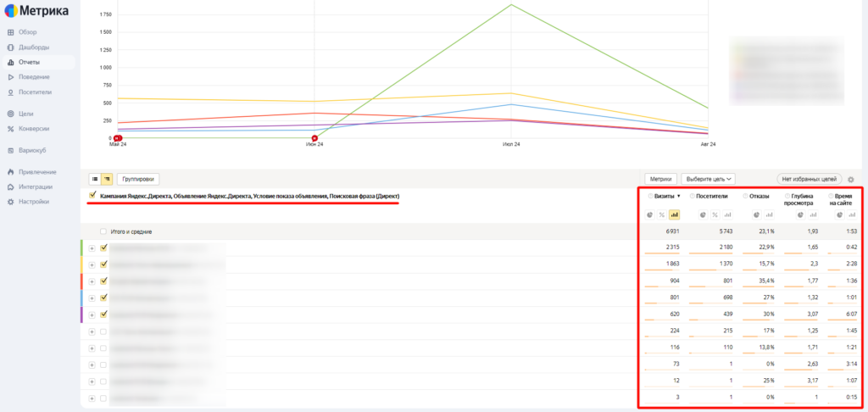The image size is (868, 412).
Task: Show percentage view for Посетители
Action: [715, 214]
